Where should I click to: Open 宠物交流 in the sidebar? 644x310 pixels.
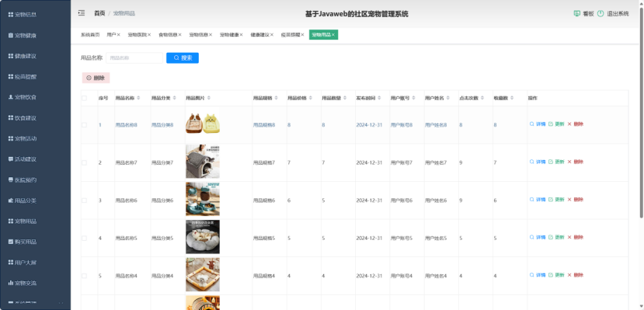23,283
